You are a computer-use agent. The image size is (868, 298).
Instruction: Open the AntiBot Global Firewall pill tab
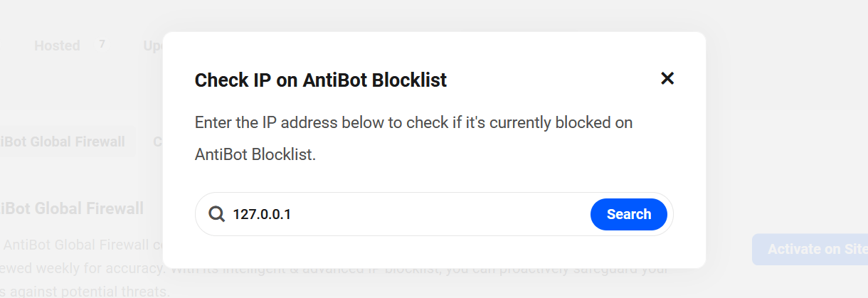click(x=63, y=142)
